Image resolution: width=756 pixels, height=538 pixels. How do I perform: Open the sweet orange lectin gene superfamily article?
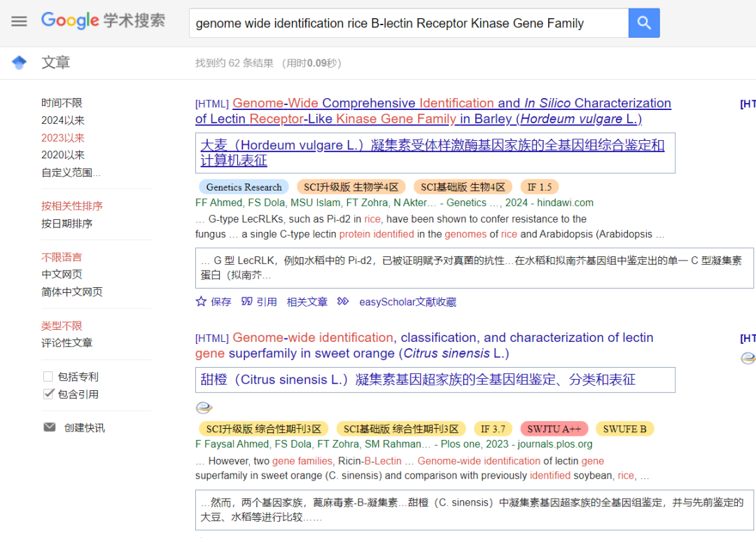(424, 345)
